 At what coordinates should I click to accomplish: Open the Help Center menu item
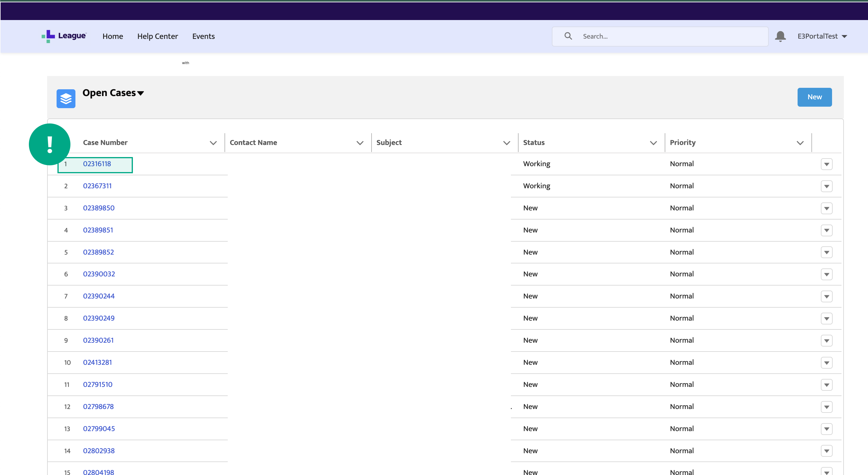tap(158, 36)
